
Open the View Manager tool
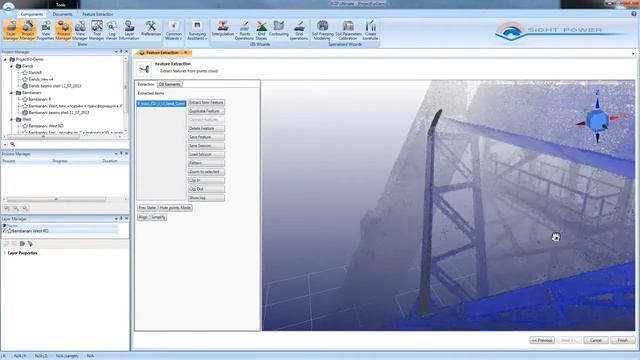point(80,30)
